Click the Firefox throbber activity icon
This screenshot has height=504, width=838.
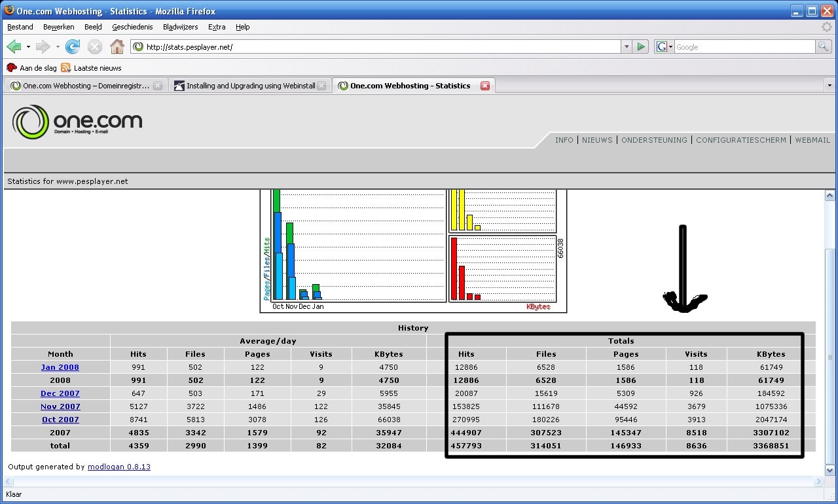click(x=827, y=27)
